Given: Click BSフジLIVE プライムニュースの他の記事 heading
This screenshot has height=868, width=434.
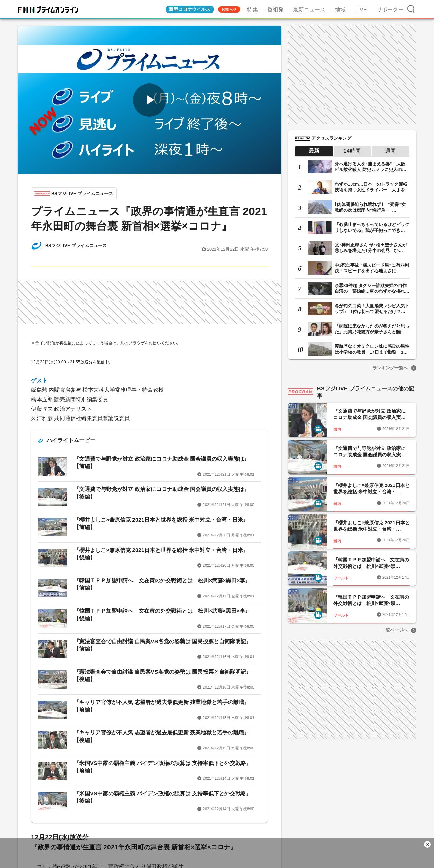Looking at the screenshot, I should point(365,392).
